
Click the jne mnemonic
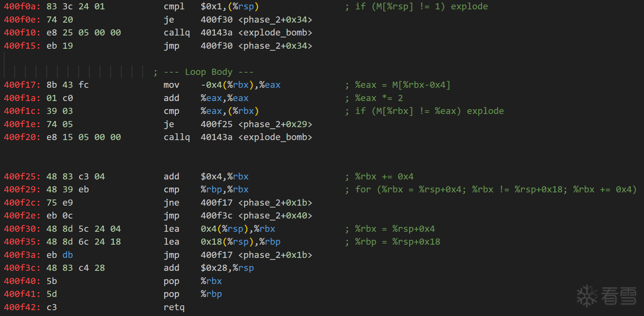(x=171, y=203)
